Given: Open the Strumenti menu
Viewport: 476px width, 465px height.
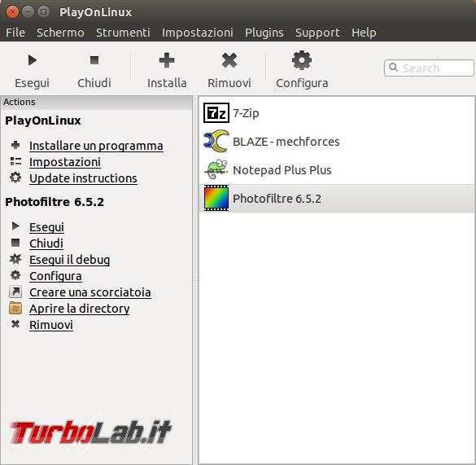Looking at the screenshot, I should tap(123, 33).
